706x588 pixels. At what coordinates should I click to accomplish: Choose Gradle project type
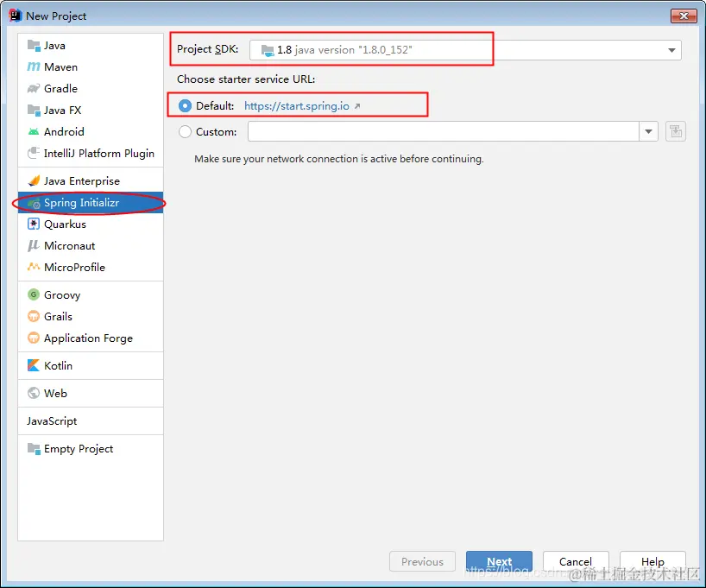pos(91,89)
